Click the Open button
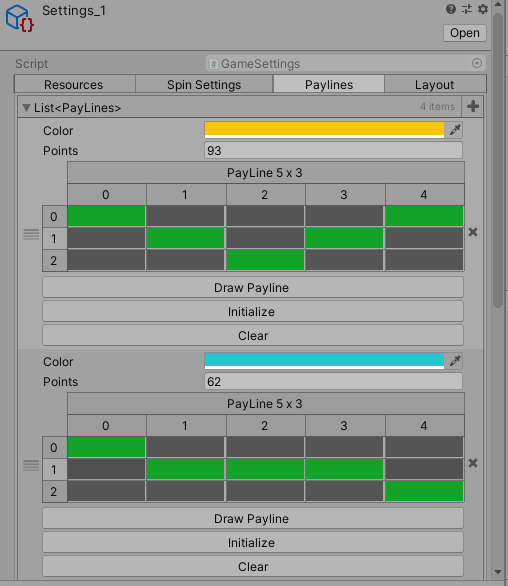 [x=465, y=33]
